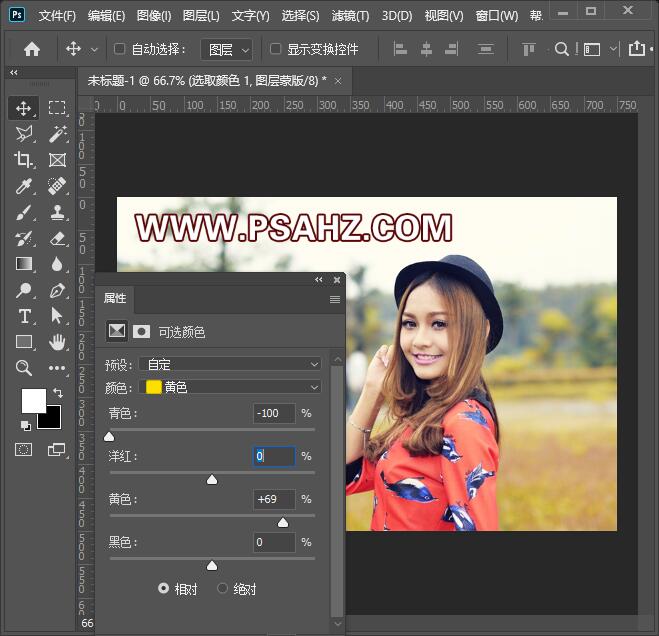659x636 pixels.
Task: Activate the Hand tool
Action: (x=57, y=342)
